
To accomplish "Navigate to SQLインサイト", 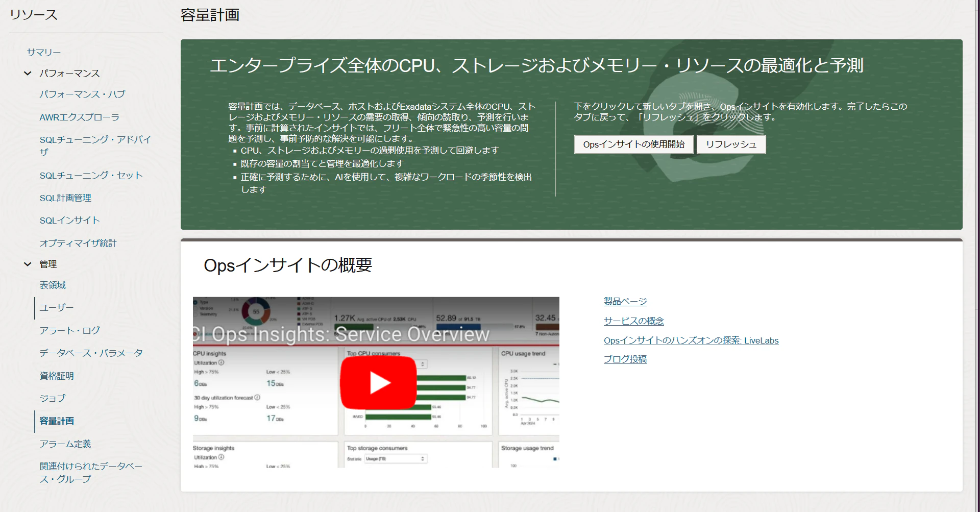I will point(69,221).
